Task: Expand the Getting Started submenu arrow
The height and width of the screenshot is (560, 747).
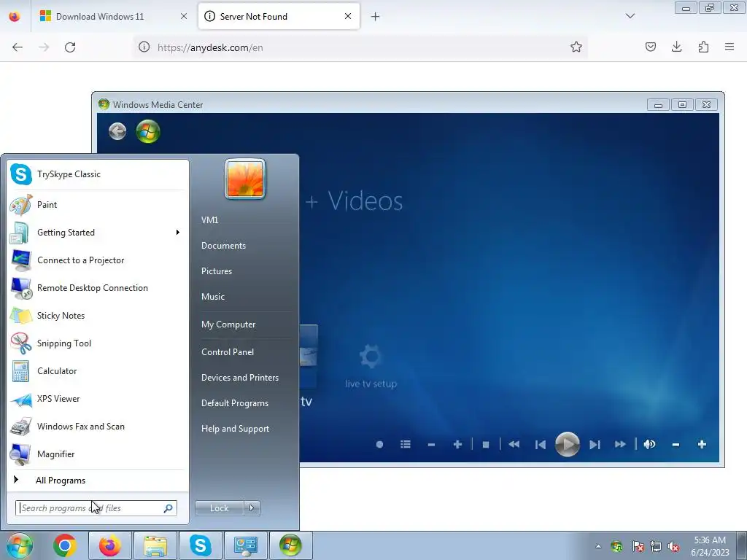Action: coord(178,233)
